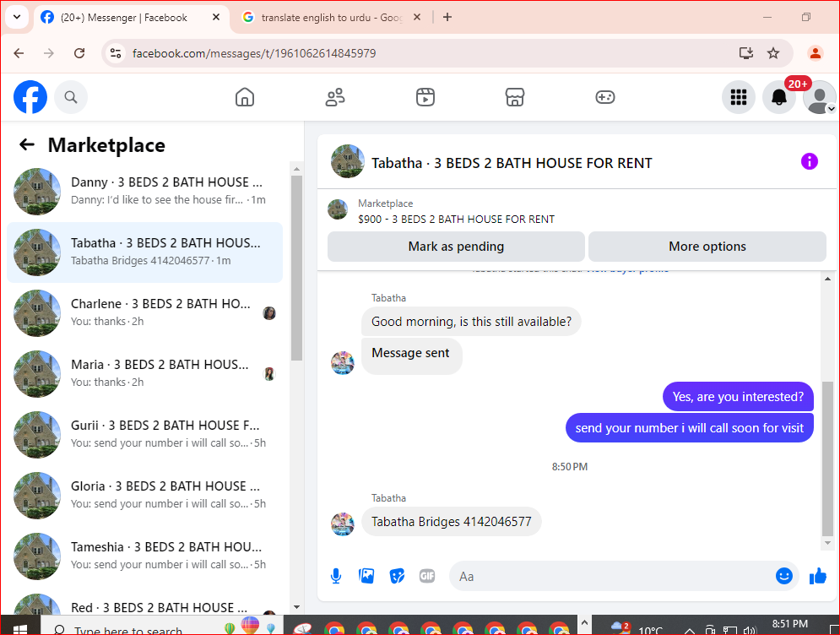Install app icon in address bar
The image size is (840, 635).
pyautogui.click(x=745, y=53)
